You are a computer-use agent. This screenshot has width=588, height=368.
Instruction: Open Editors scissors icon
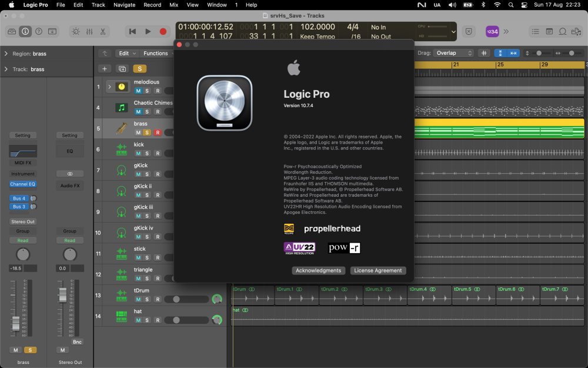point(103,32)
